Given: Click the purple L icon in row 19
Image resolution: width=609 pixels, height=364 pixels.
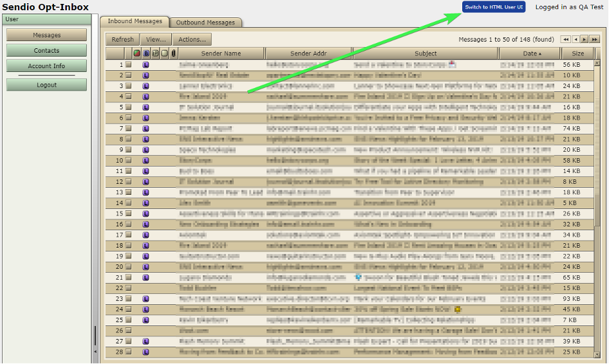Looking at the screenshot, I should tap(145, 256).
